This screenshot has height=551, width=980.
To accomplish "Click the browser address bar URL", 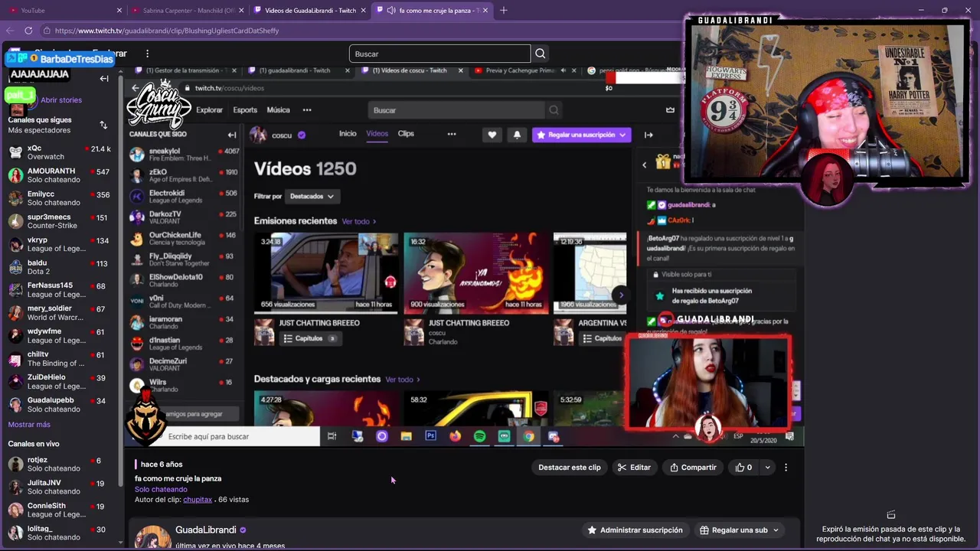I will 167,31.
